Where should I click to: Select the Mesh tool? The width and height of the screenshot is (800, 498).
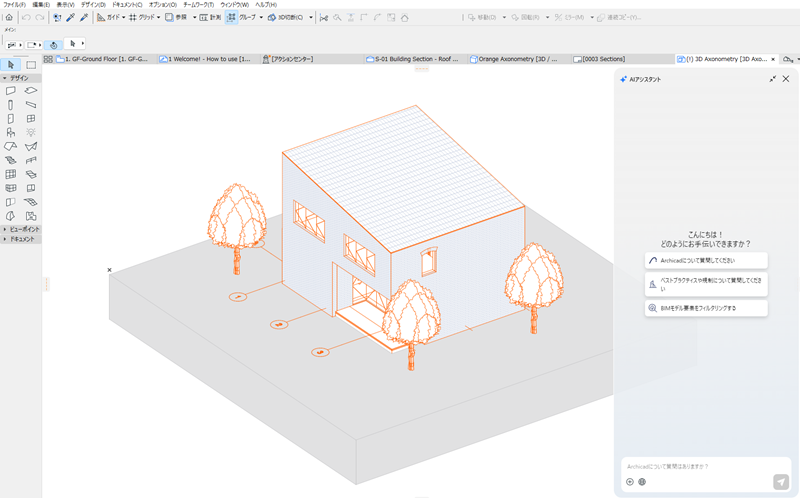pyautogui.click(x=31, y=202)
